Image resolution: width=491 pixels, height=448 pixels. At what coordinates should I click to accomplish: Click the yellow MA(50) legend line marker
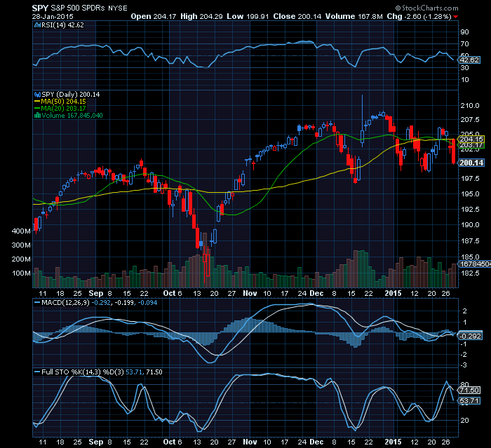pyautogui.click(x=37, y=102)
